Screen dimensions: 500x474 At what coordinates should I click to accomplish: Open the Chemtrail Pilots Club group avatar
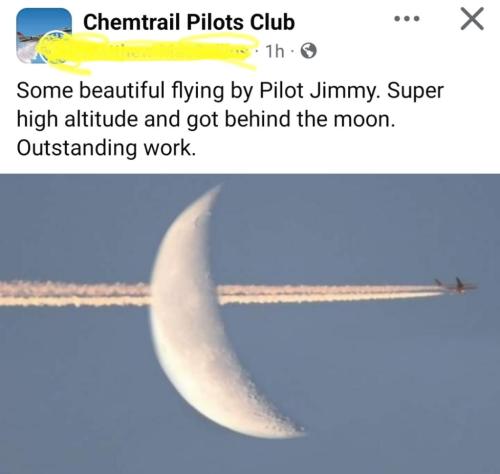coord(44,35)
